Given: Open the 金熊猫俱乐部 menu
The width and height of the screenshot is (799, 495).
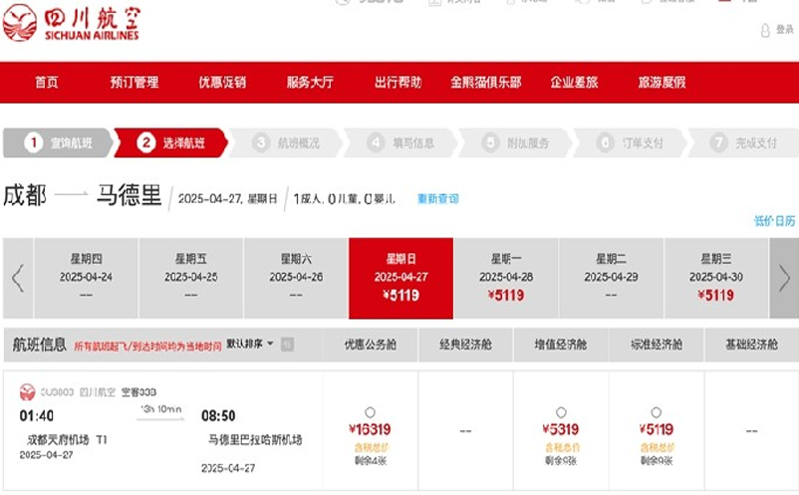Looking at the screenshot, I should click(486, 82).
